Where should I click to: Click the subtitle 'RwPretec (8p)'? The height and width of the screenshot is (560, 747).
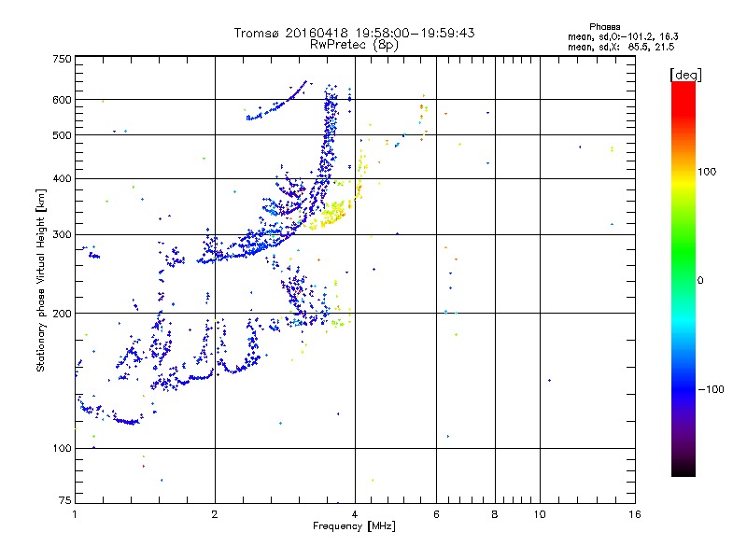pyautogui.click(x=354, y=45)
